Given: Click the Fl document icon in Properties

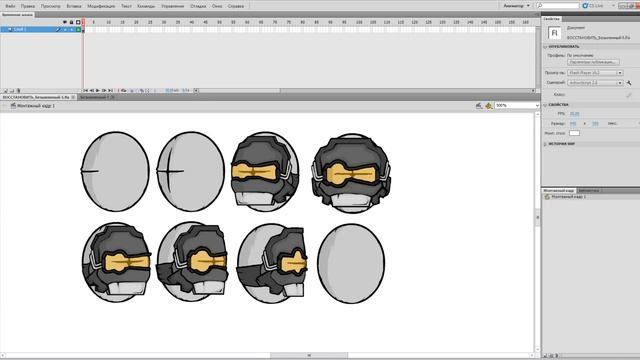Looking at the screenshot, I should click(554, 33).
